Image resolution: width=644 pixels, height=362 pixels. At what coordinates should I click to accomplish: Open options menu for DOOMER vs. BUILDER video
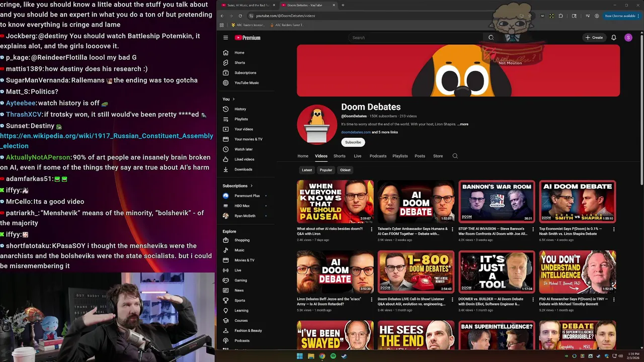tap(533, 299)
